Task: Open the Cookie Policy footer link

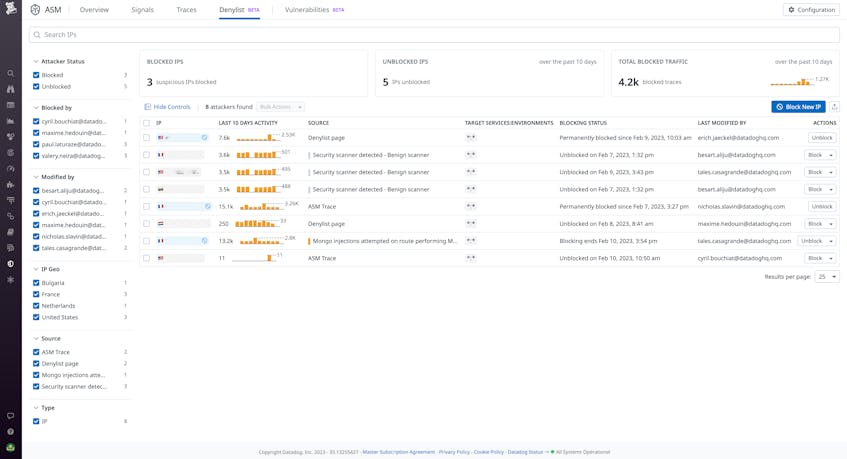Action: 488,452
